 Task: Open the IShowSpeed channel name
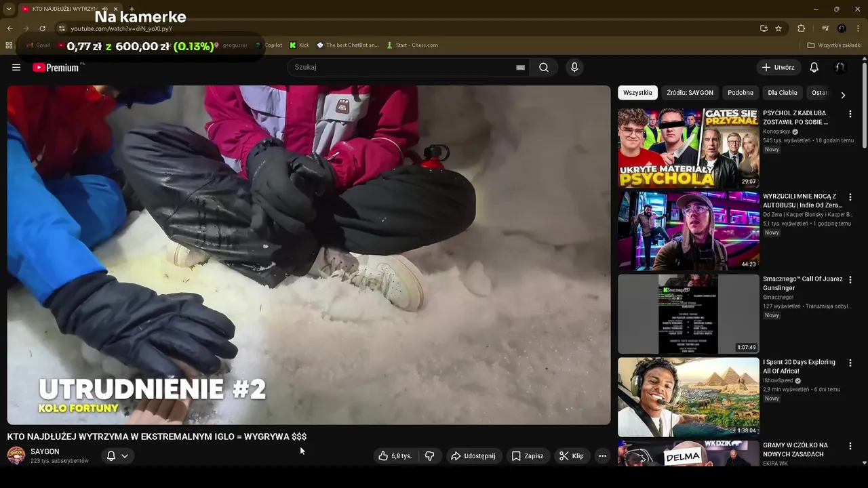tap(778, 381)
